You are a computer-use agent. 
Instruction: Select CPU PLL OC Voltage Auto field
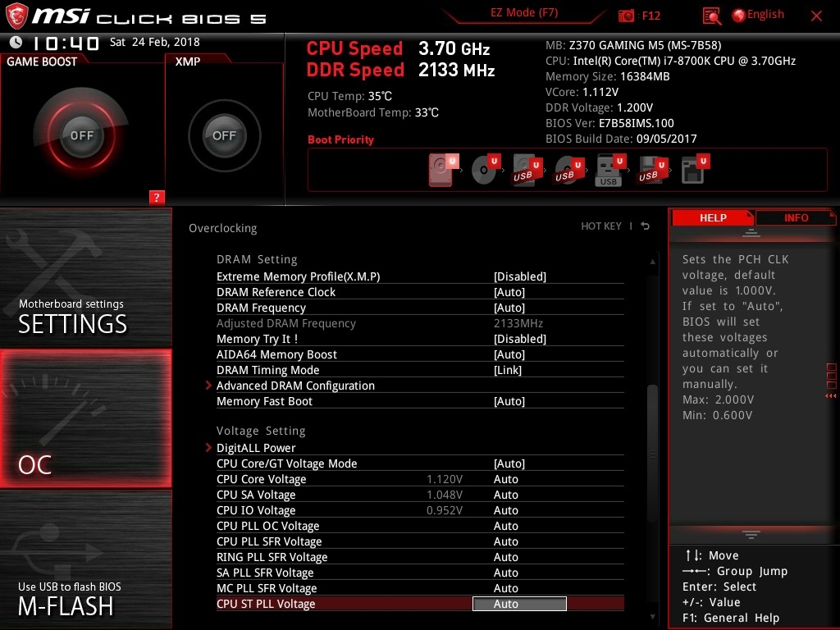coord(505,526)
